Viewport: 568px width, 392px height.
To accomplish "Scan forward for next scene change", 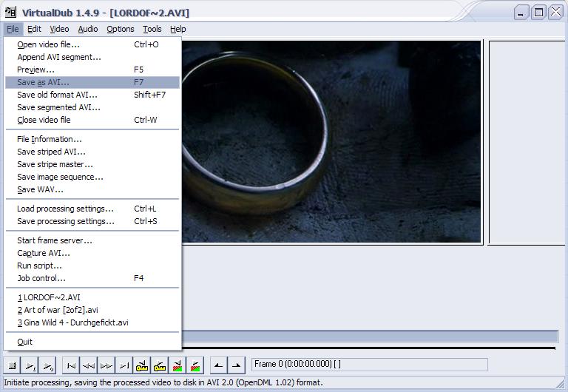I will click(x=195, y=366).
